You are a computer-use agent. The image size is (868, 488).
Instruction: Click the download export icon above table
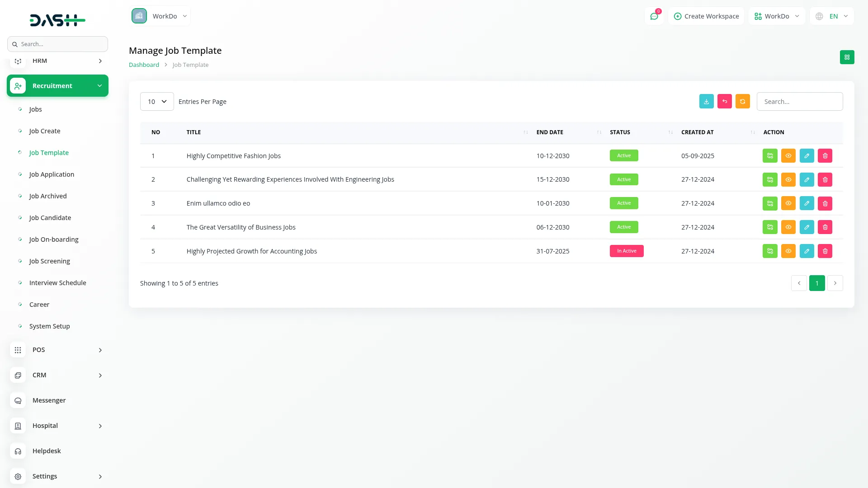pyautogui.click(x=706, y=101)
